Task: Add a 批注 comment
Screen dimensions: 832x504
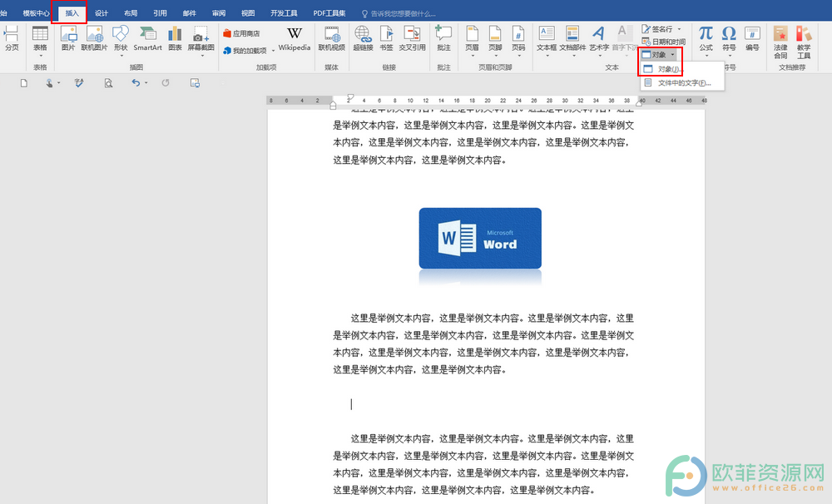Action: tap(443, 38)
